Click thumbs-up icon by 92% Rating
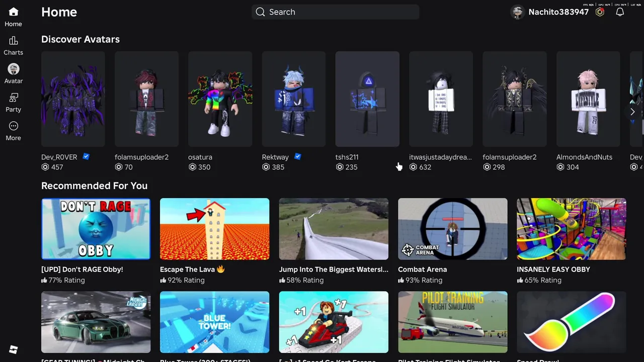 tap(164, 280)
